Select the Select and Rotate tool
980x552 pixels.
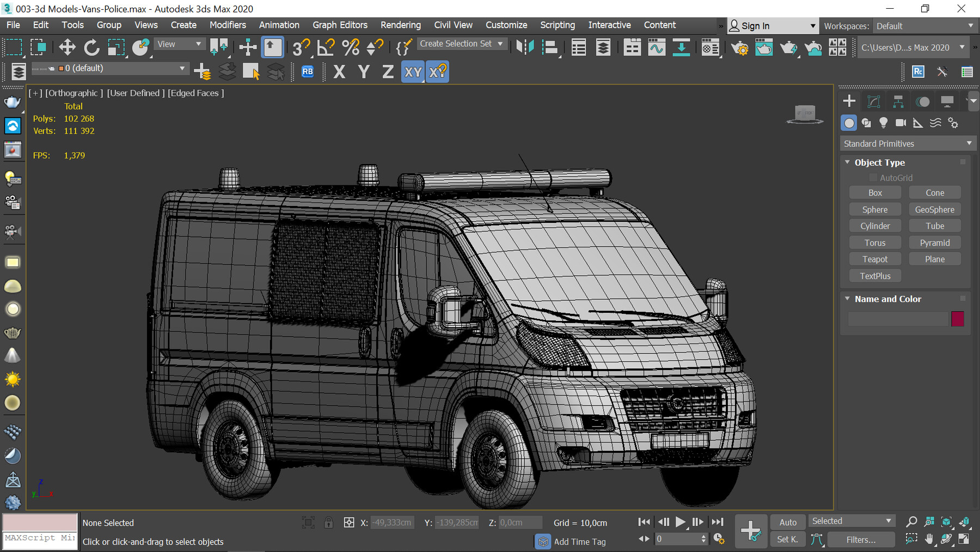coord(91,47)
